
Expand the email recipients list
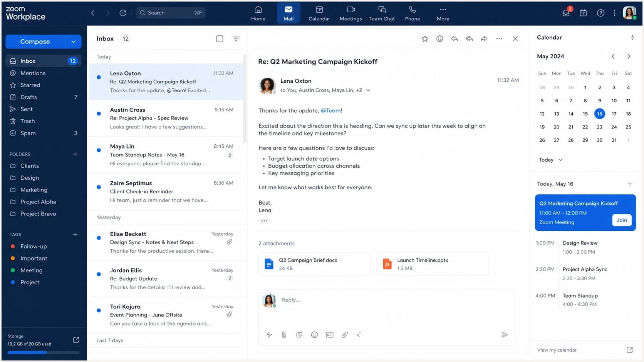[368, 90]
